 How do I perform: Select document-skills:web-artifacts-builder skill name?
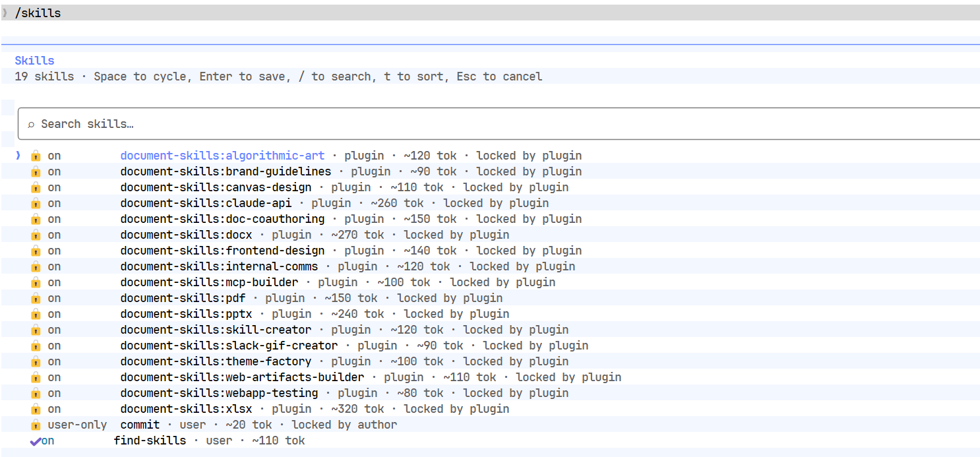[x=242, y=377]
